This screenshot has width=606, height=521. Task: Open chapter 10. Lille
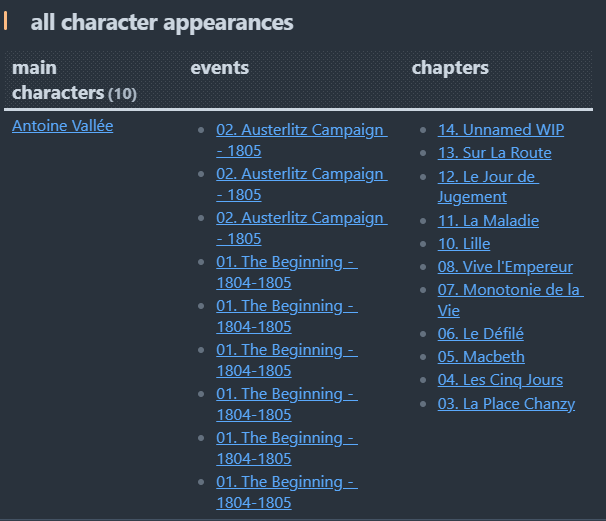coord(464,243)
